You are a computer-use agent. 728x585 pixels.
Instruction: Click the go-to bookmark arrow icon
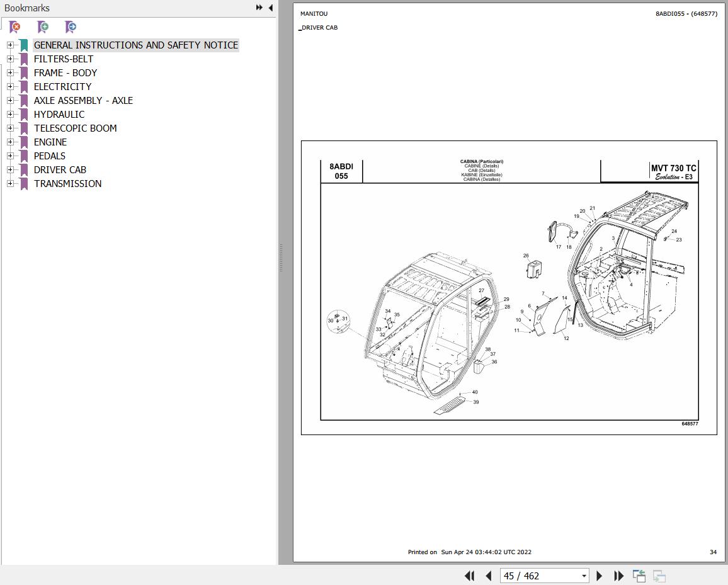(71, 27)
